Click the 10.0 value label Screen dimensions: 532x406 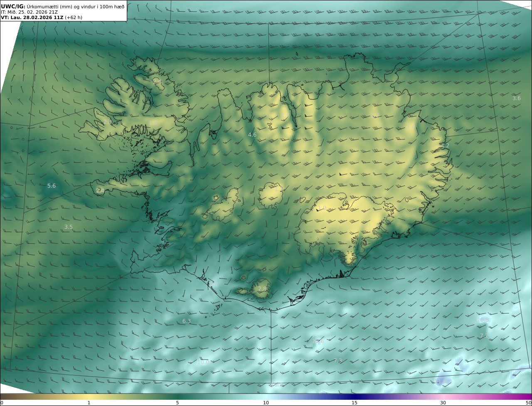203,362
